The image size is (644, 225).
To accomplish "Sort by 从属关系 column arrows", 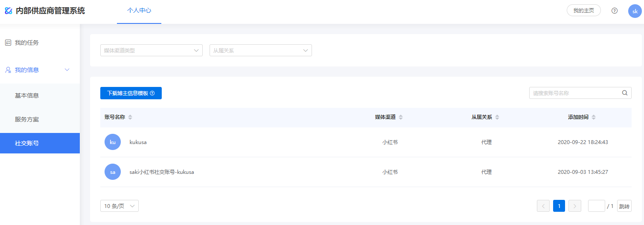I will point(497,117).
